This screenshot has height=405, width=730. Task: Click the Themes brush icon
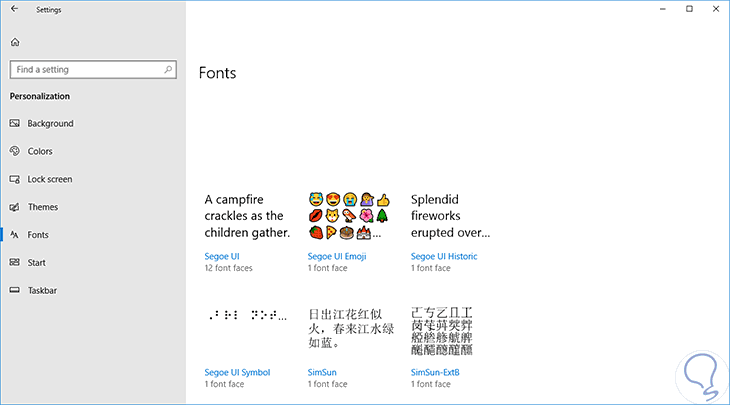tap(15, 207)
